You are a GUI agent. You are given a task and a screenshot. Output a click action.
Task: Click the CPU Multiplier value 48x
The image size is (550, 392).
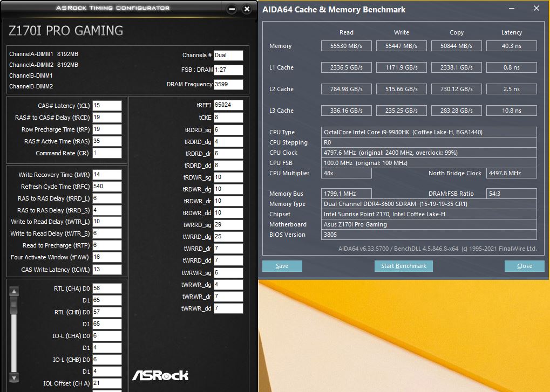[x=346, y=173]
